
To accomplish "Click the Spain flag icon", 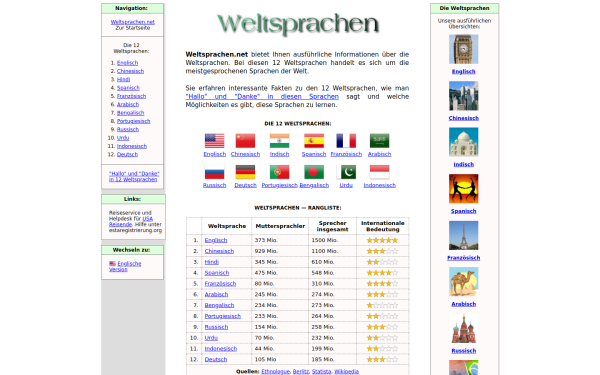I will point(314,140).
